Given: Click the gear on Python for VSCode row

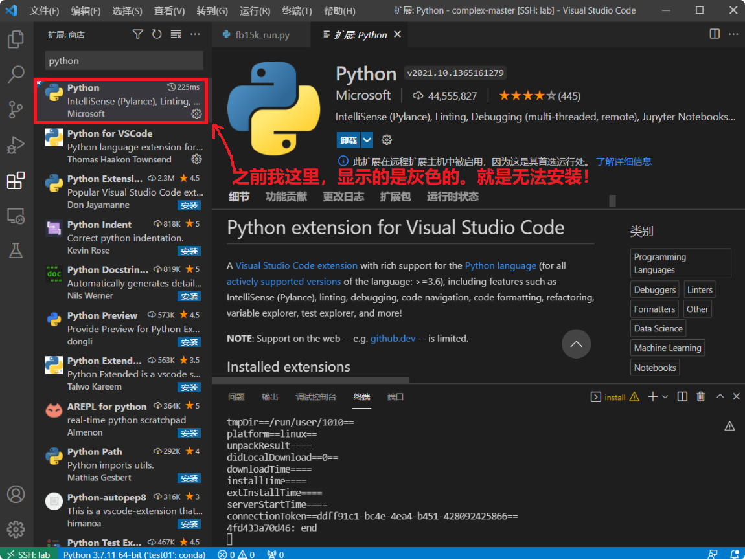Looking at the screenshot, I should click(x=196, y=159).
